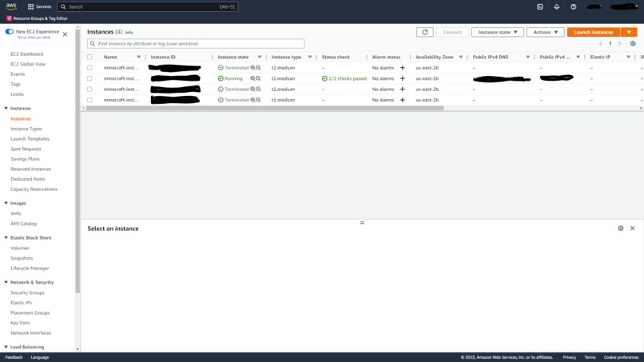Viewport: 644px width, 362px height.
Task: Close the Select an instance panel
Action: (x=633, y=228)
